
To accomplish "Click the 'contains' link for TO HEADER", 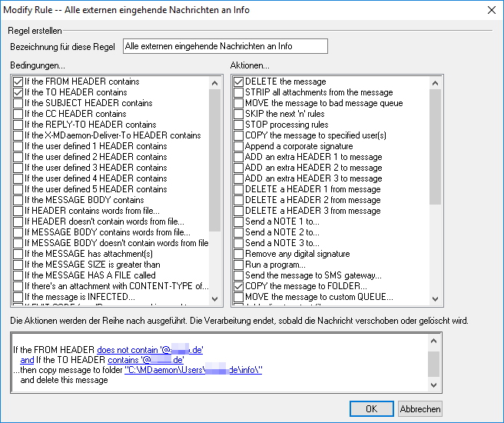I will 124,360.
